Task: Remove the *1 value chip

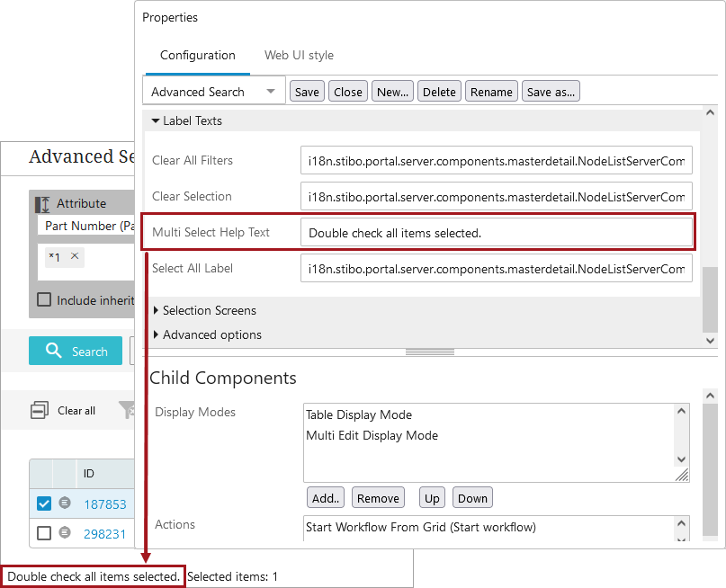Action: [75, 256]
